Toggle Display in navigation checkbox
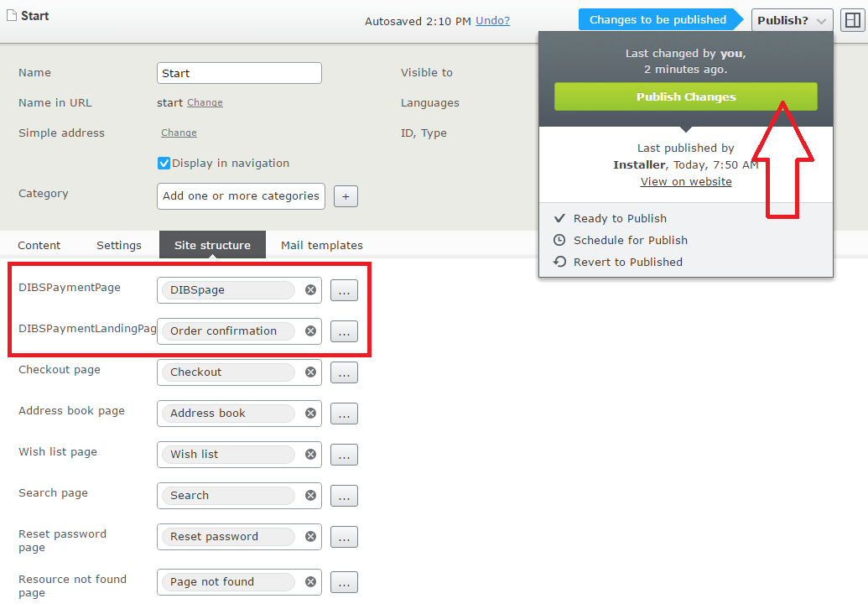Screen dimensions: 868x609 point(164,164)
